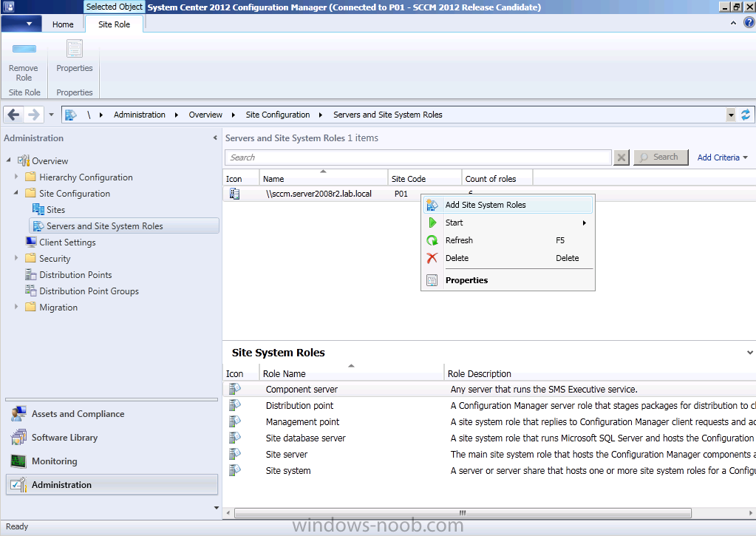The width and height of the screenshot is (756, 536).
Task: Click the Search button
Action: click(661, 157)
